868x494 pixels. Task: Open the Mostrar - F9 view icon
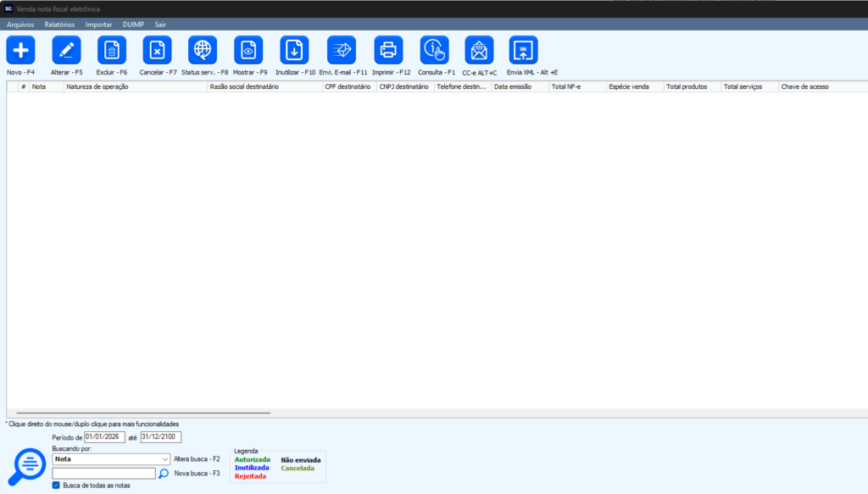coord(248,50)
